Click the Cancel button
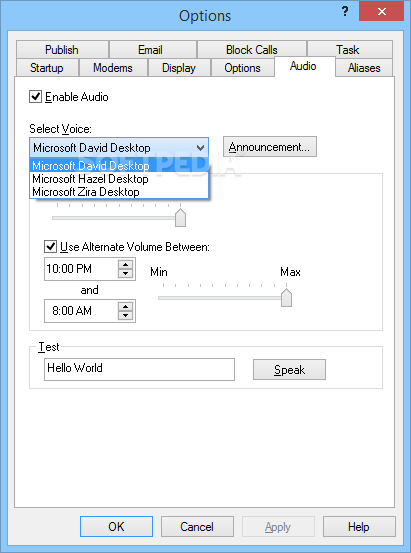 (197, 527)
